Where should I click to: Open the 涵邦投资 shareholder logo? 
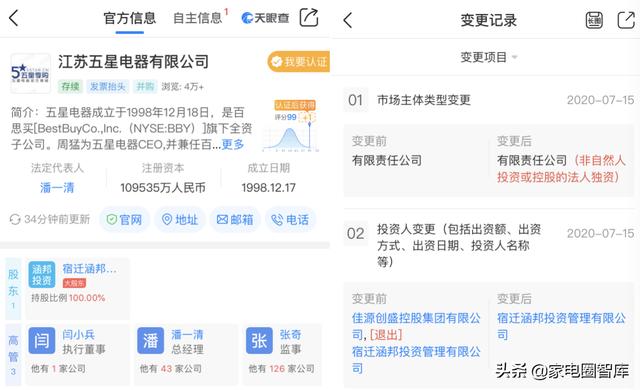click(42, 275)
